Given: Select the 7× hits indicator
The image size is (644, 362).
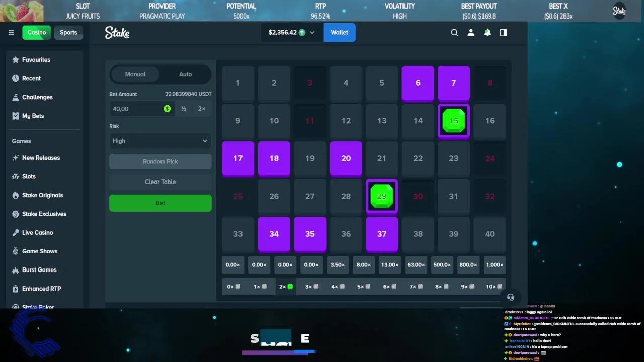Looking at the screenshot, I should (x=416, y=287).
